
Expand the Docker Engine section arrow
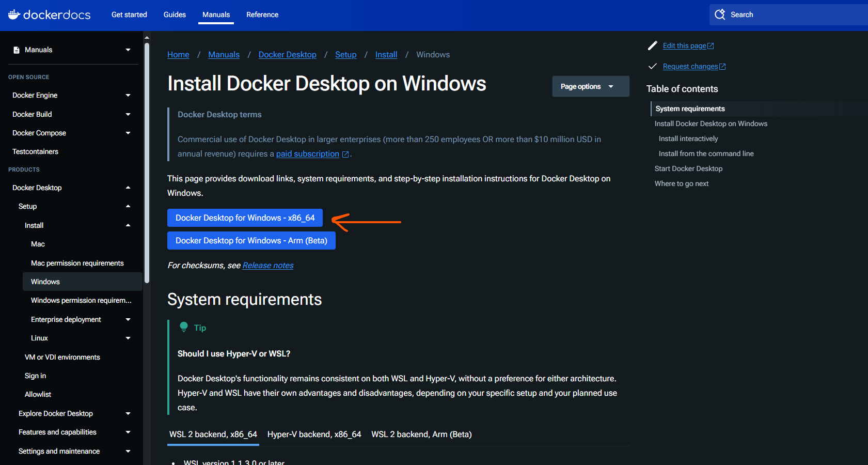pos(128,96)
